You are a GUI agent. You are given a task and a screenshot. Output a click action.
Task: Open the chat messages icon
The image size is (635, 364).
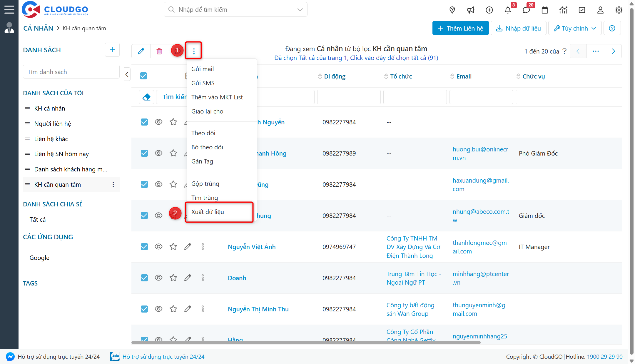(526, 10)
